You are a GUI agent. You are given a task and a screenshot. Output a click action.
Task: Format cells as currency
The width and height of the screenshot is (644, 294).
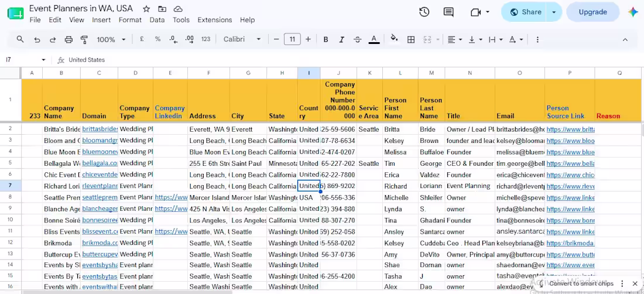pos(142,39)
